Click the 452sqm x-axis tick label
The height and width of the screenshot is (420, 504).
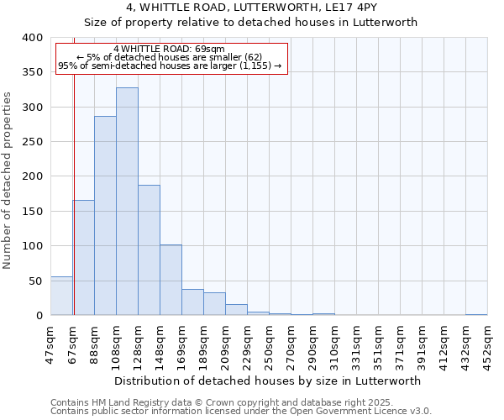click(487, 344)
